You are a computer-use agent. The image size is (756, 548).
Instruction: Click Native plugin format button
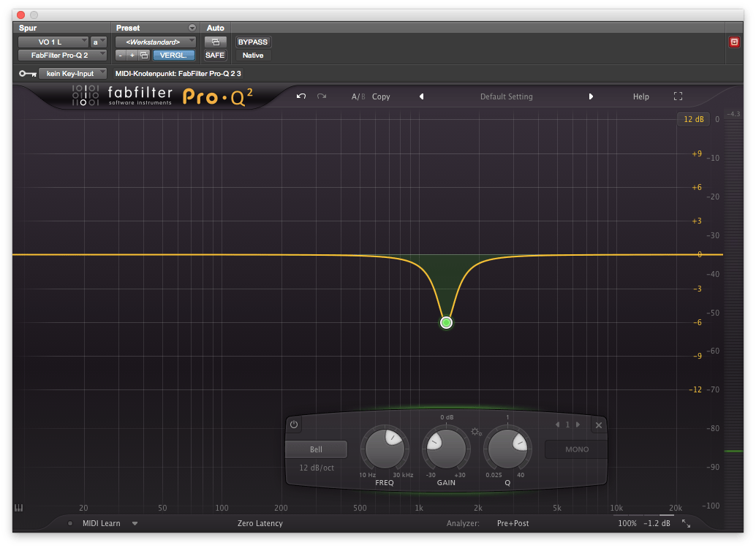[253, 56]
